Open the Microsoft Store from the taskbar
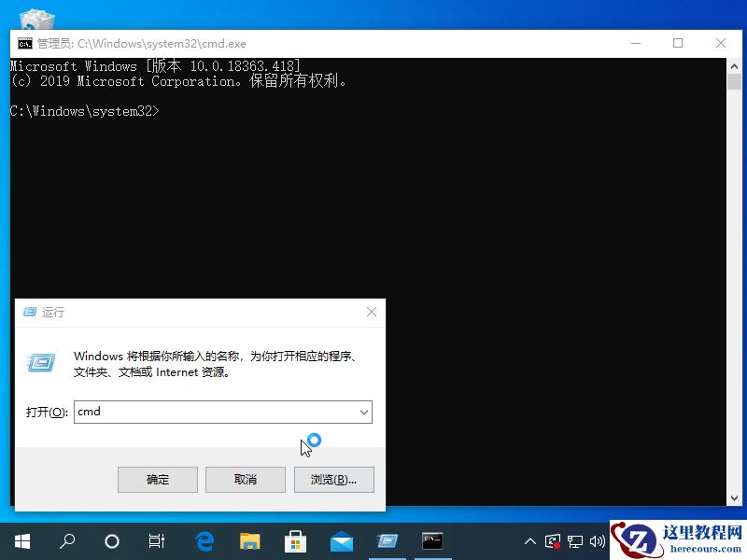 [295, 541]
